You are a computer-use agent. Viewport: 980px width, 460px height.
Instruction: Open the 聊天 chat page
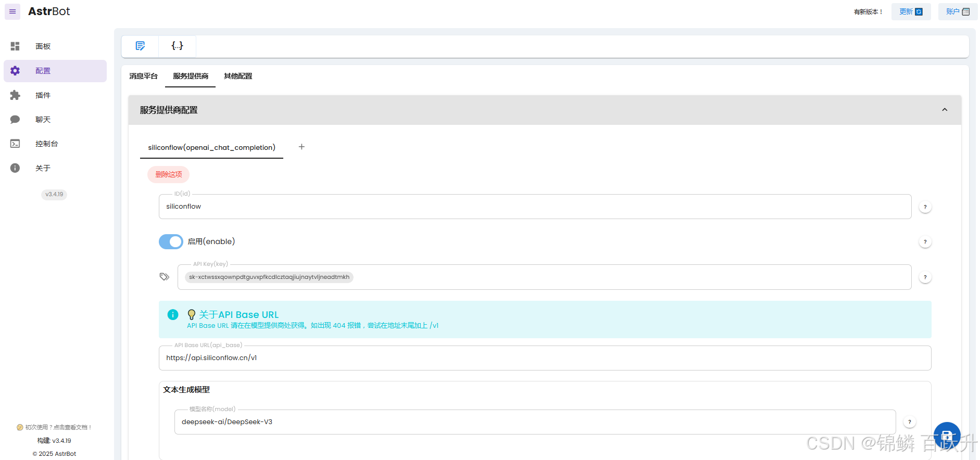tap(55, 120)
